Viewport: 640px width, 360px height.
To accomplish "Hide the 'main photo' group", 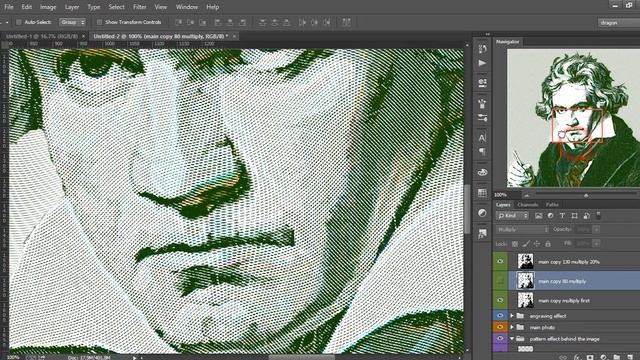I will point(500,327).
